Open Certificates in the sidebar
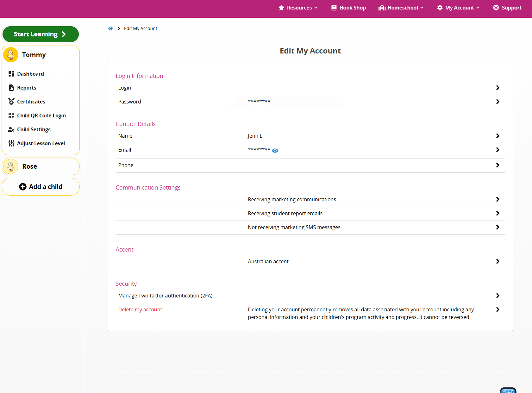The image size is (532, 393). [x=31, y=102]
